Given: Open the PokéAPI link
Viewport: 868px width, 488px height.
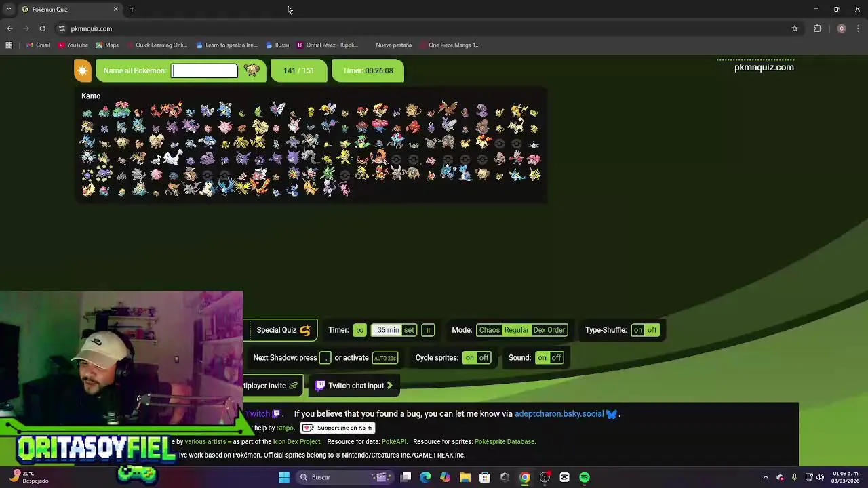Looking at the screenshot, I should (x=394, y=441).
